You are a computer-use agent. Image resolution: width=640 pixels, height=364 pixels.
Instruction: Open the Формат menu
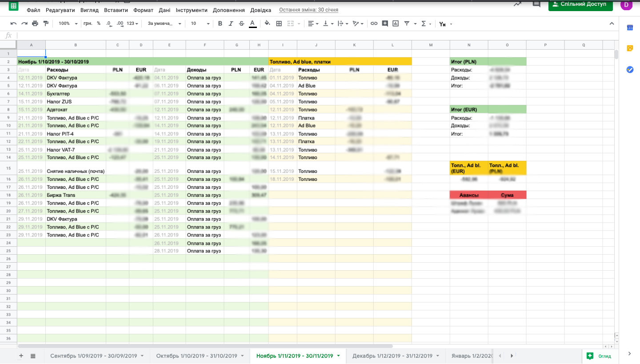143,10
